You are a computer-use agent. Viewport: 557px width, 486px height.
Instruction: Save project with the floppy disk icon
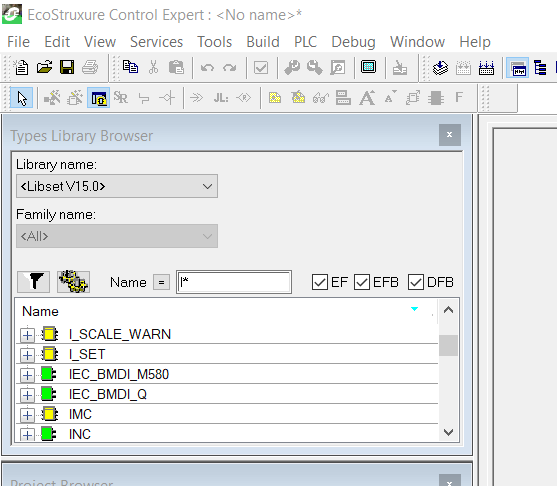(x=67, y=67)
